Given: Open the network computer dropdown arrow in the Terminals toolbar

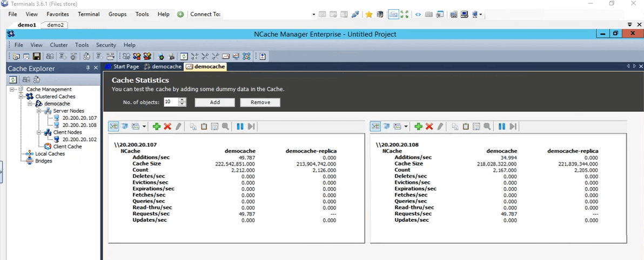Looking at the screenshot, I should (x=481, y=15).
